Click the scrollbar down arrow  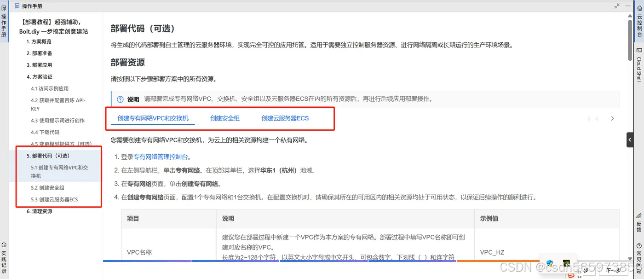630,259
